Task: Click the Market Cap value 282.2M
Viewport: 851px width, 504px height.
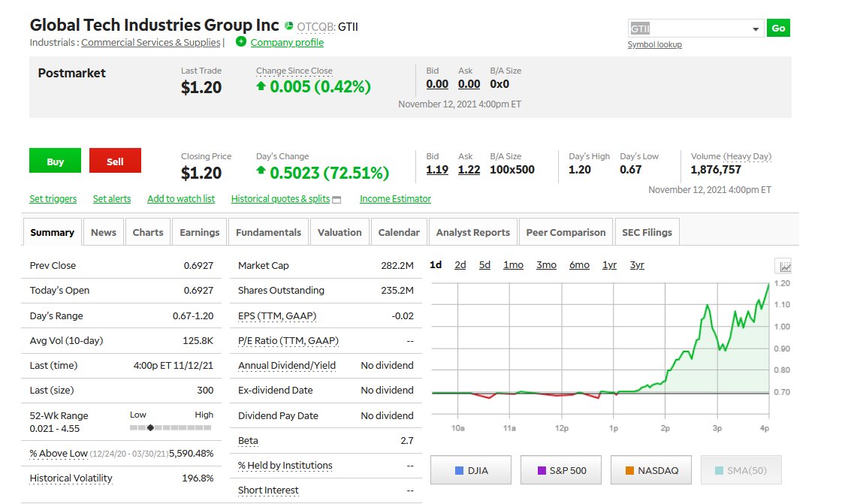Action: coord(397,265)
